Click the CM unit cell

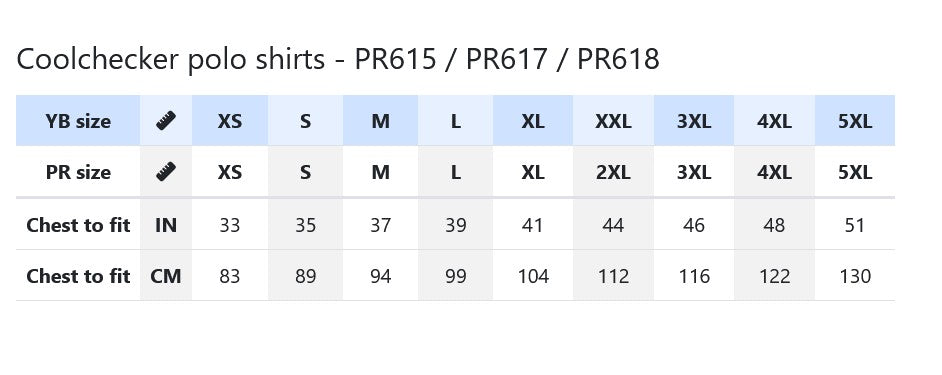click(x=166, y=276)
